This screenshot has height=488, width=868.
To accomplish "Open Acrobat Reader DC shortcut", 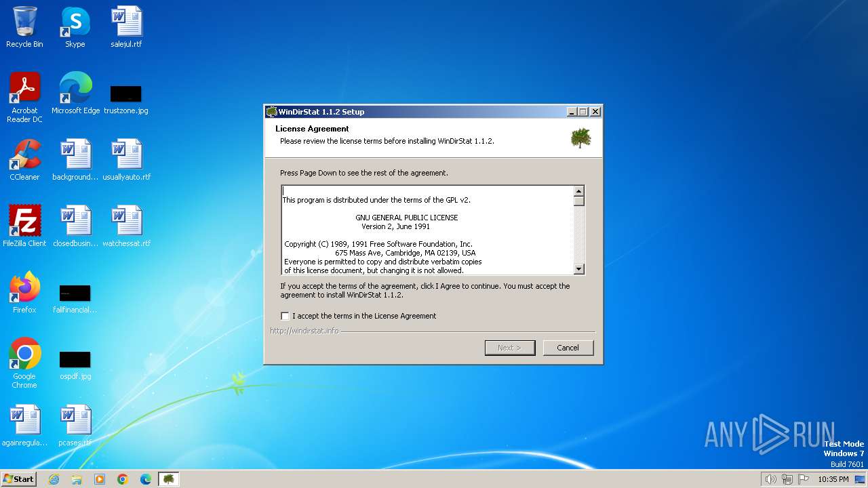I will tap(24, 98).
